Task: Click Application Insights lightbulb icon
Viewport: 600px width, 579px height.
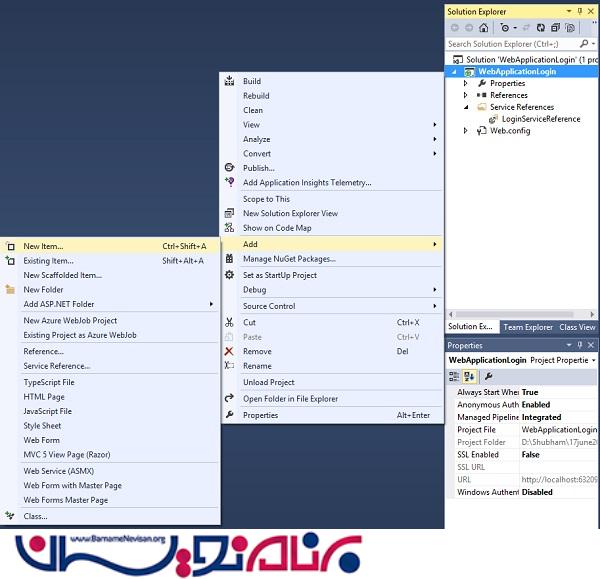Action: 229,182
